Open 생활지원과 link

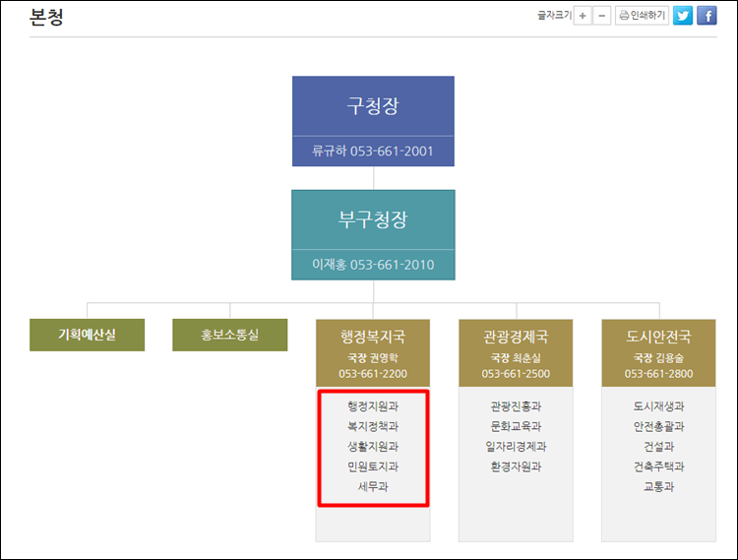pos(373,447)
